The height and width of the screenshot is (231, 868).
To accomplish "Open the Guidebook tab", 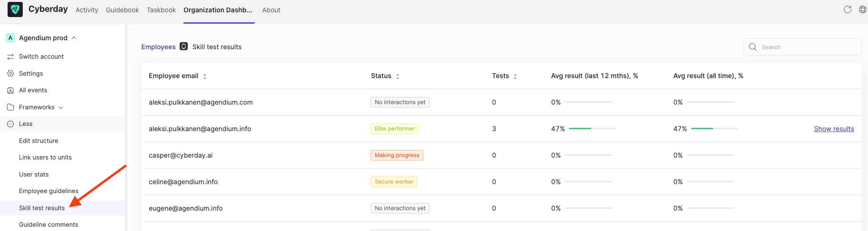I will pos(122,10).
